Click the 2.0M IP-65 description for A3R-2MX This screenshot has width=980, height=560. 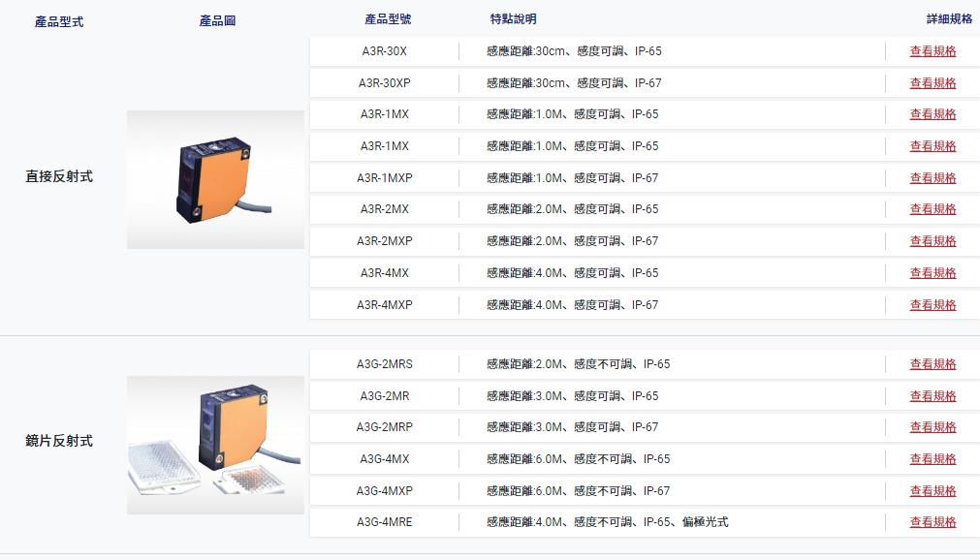(573, 209)
